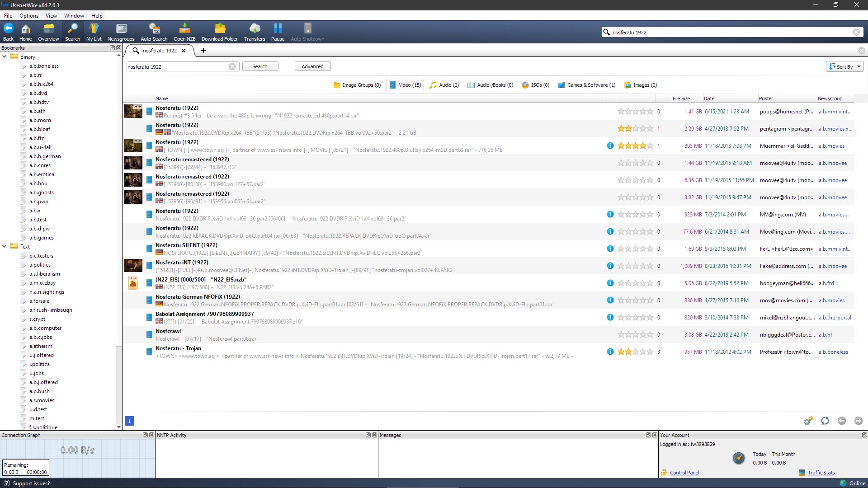Rate Babolat Assignment row stars
The width and height of the screenshot is (868, 488).
click(636, 317)
